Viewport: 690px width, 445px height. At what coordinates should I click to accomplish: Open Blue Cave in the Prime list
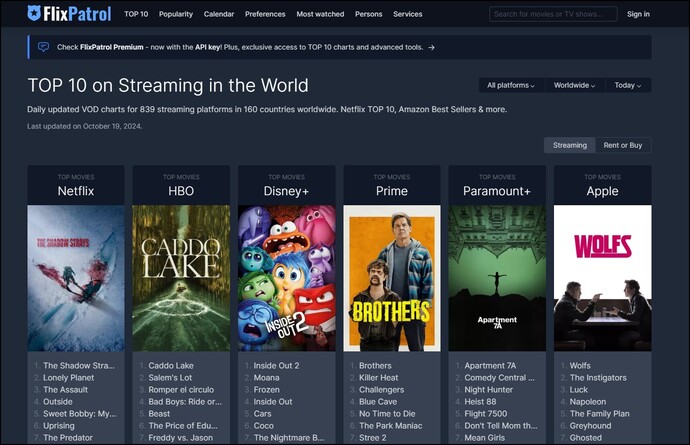[378, 401]
